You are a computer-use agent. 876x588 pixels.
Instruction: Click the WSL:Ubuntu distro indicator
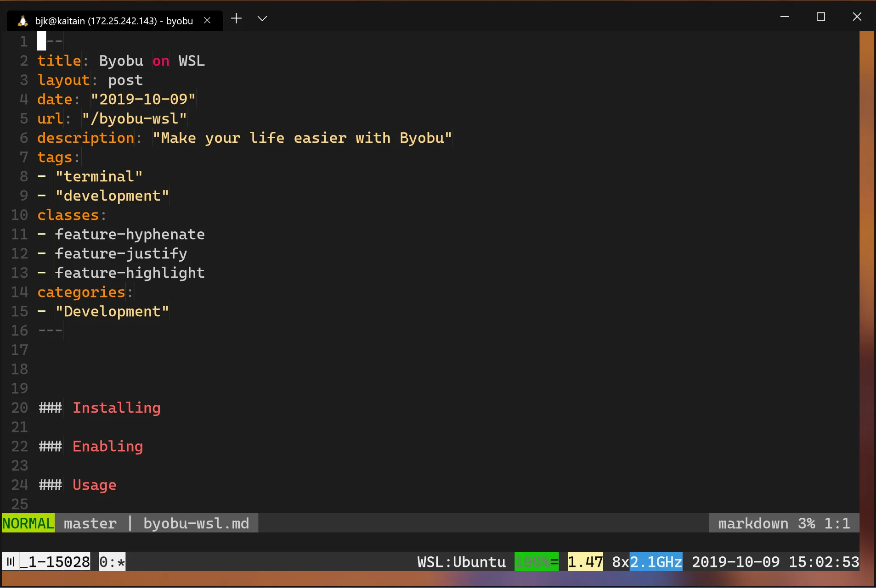461,562
